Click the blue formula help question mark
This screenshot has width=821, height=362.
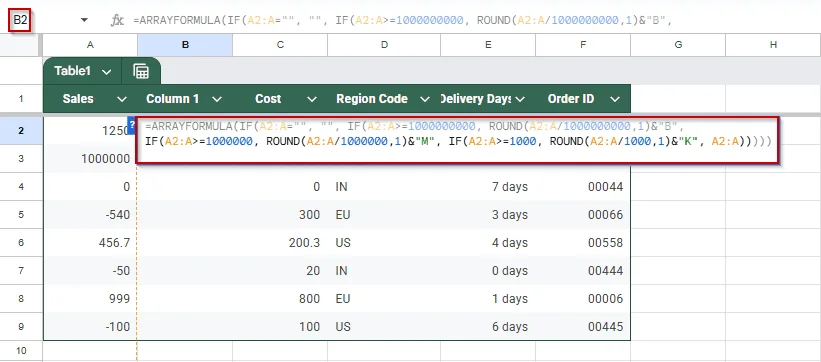132,126
